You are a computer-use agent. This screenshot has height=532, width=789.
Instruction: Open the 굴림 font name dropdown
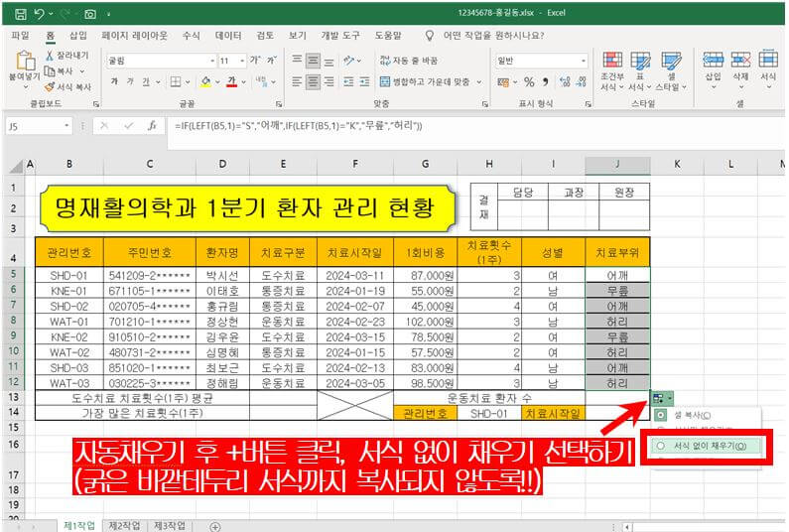pyautogui.click(x=212, y=61)
